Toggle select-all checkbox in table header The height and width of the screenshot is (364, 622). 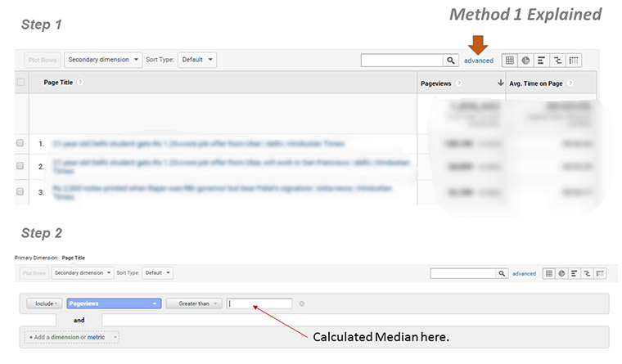click(20, 82)
